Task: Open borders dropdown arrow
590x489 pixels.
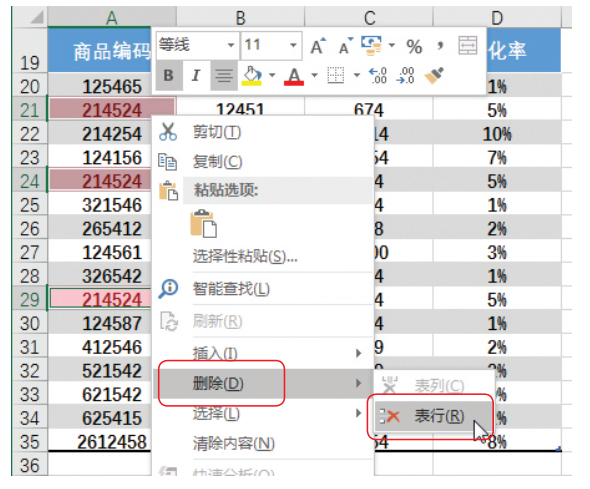Action: coord(357,76)
